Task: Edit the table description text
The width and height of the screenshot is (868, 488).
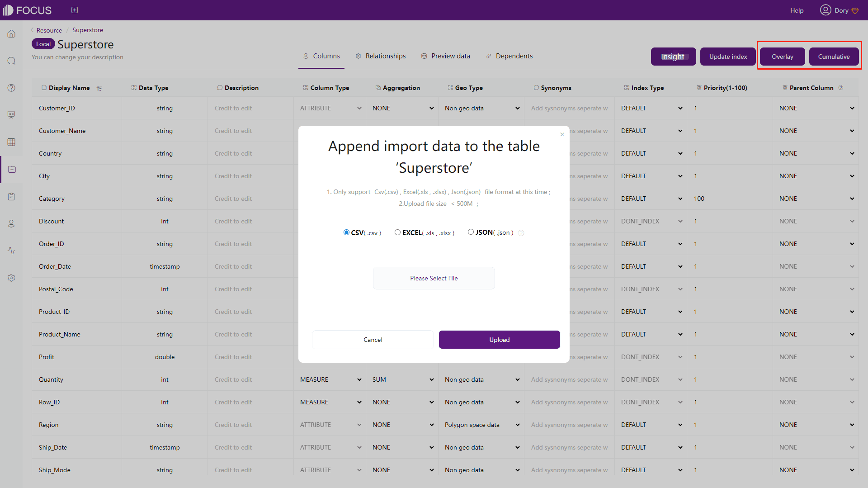Action: click(x=77, y=57)
